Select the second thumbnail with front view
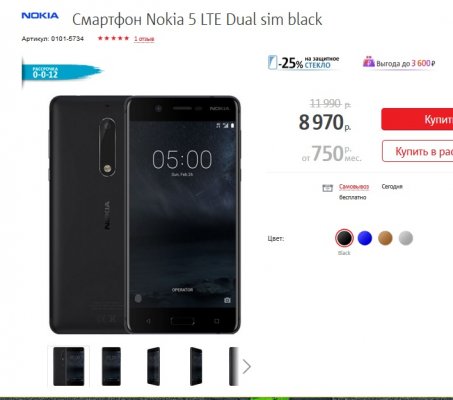Screen dimensions: 453x400 tap(111, 366)
